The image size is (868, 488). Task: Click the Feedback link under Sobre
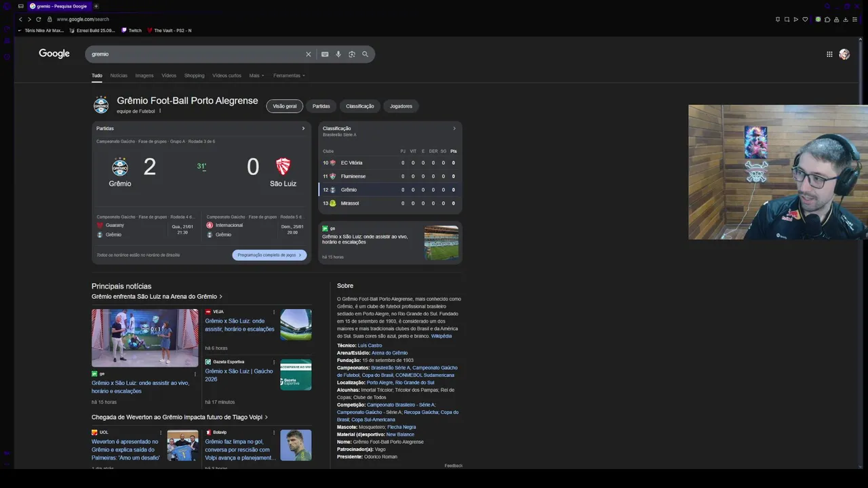pyautogui.click(x=454, y=466)
